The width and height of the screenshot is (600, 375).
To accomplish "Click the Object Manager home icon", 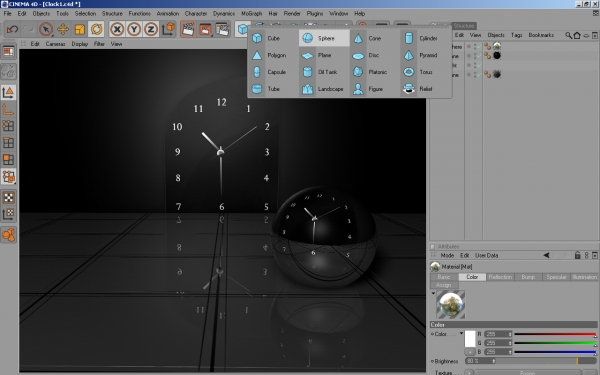I will point(577,35).
